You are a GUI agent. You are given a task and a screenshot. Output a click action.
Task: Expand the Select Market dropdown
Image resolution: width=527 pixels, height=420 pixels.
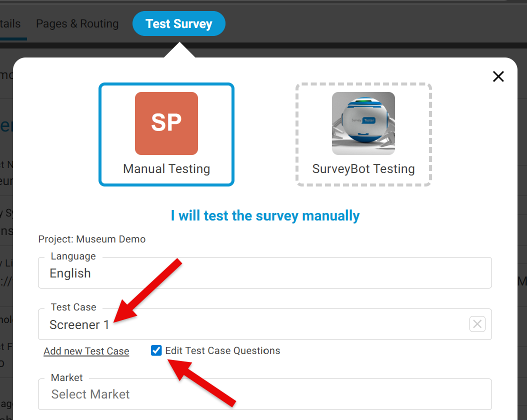(264, 394)
